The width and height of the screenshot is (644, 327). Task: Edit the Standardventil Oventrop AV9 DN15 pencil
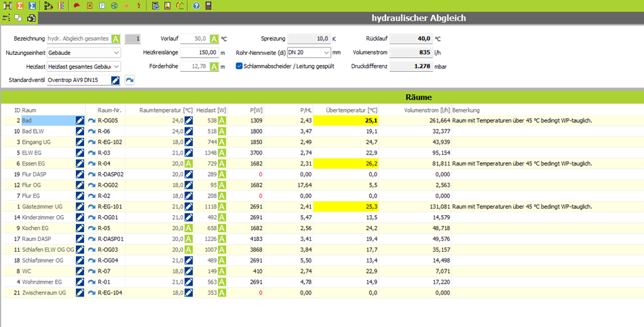pyautogui.click(x=115, y=80)
